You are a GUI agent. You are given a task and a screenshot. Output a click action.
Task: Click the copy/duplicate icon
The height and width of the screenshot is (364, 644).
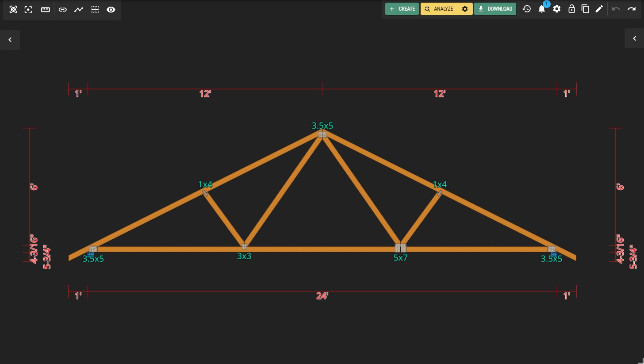585,9
